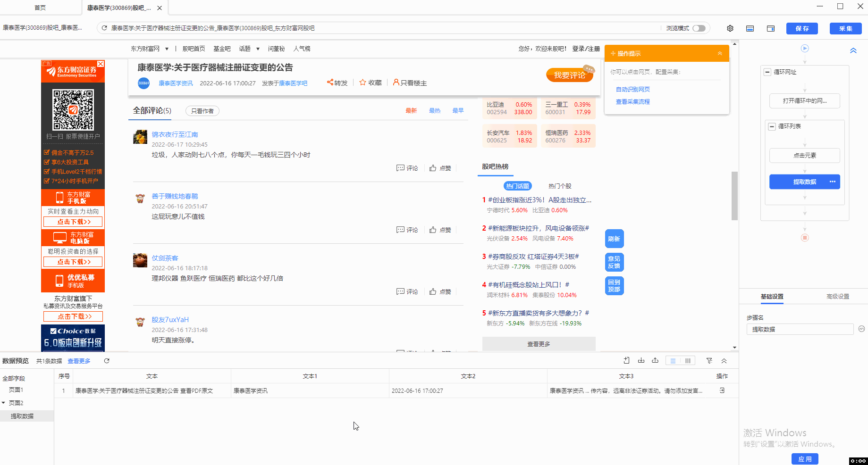The height and width of the screenshot is (465, 868).
Task: Switch to the 高级设置 tab
Action: pyautogui.click(x=838, y=297)
